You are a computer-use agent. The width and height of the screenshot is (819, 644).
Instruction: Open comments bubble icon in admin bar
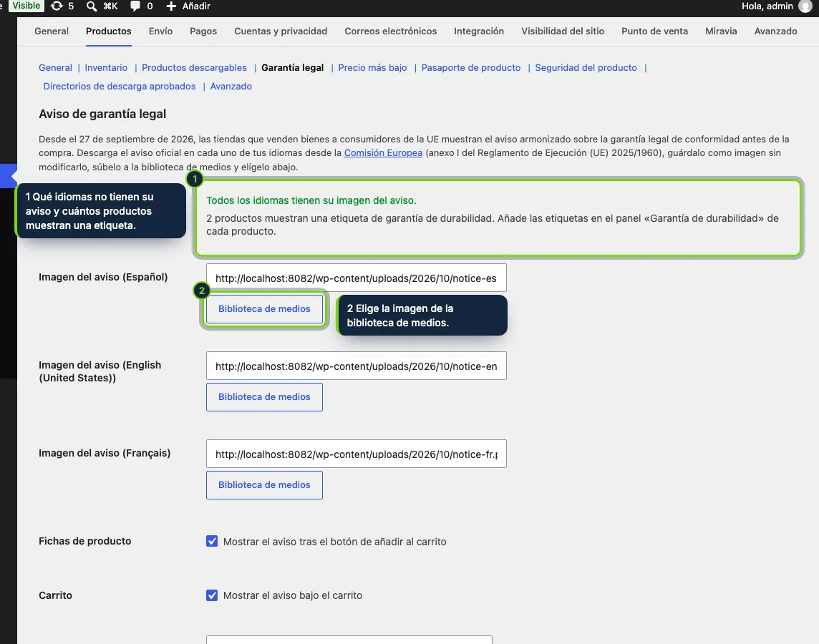click(x=135, y=6)
